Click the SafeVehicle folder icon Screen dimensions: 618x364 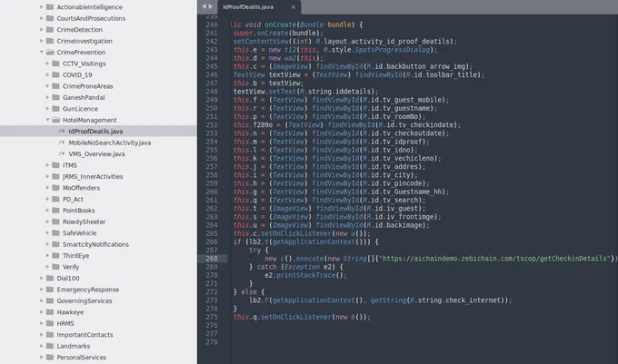tap(56, 233)
